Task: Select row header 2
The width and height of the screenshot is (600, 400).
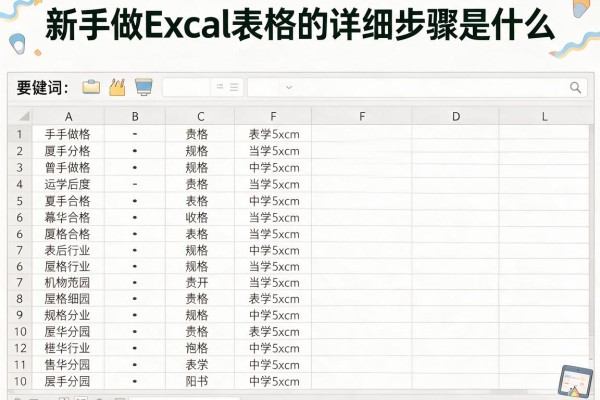Action: 20,151
